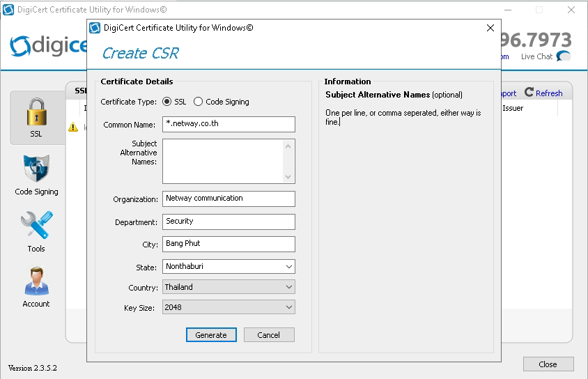Click the DigiCert icon in dialog title bar
This screenshot has width=588, height=379.
pos(95,28)
